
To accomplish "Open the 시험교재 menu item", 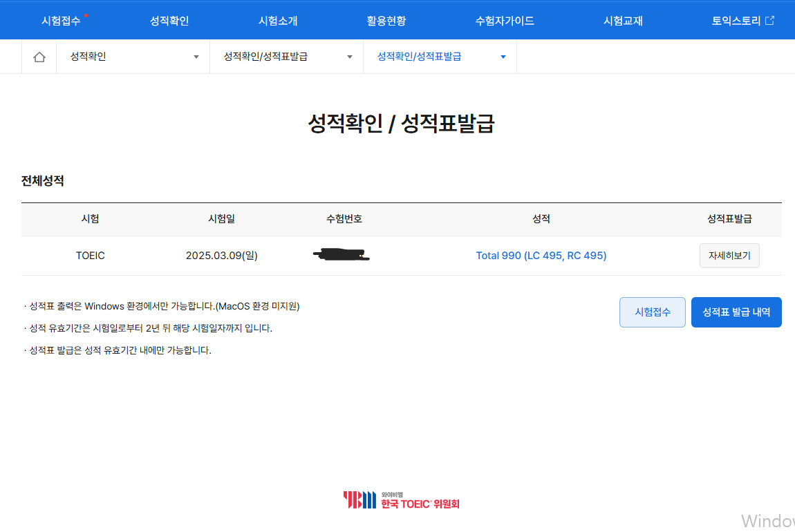I will coord(623,21).
